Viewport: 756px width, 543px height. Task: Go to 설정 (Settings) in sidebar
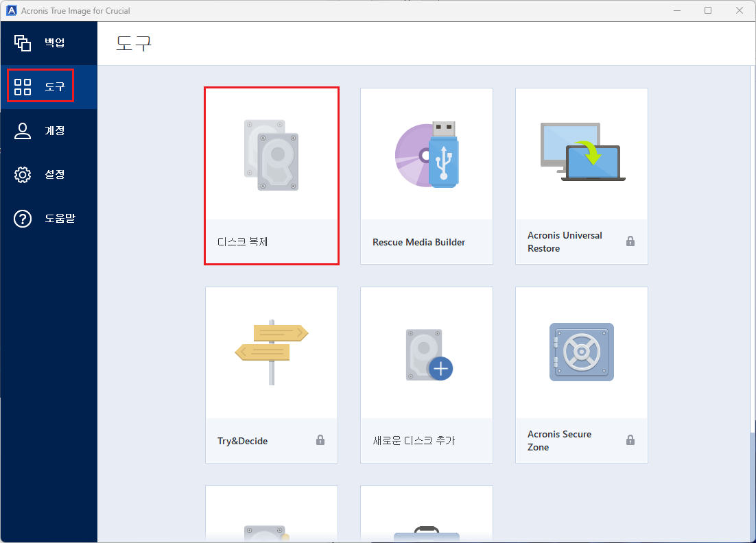point(49,174)
